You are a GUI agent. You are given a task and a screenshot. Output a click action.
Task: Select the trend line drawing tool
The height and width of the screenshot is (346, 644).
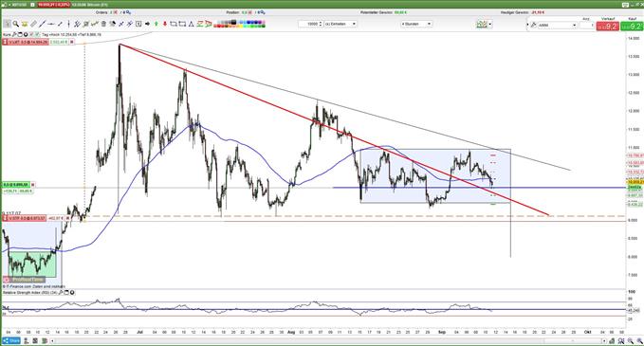pos(42,24)
